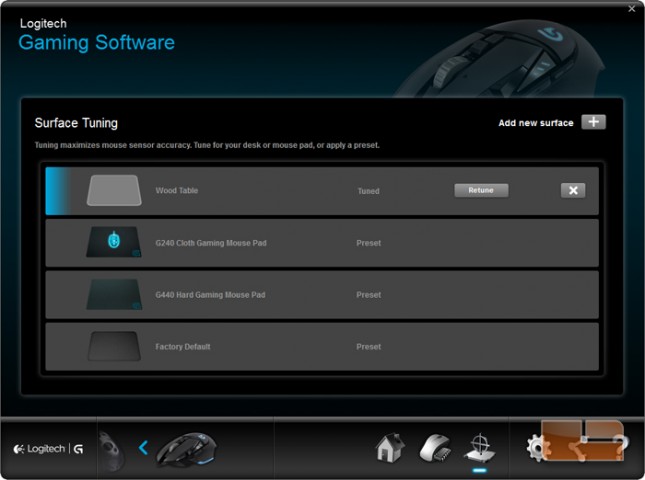Select the G240 Cloth Gaming Mouse Pad thumbnail
The width and height of the screenshot is (645, 480).
[114, 242]
